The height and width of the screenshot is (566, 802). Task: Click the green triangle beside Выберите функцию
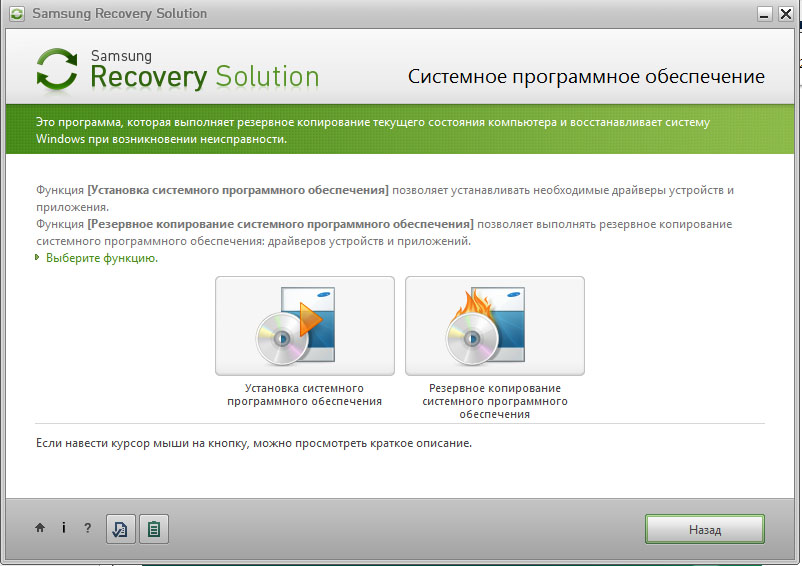[37, 257]
